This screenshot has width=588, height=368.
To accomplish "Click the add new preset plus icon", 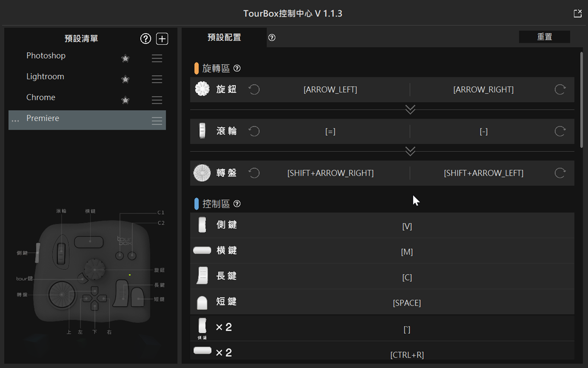I will pos(162,39).
